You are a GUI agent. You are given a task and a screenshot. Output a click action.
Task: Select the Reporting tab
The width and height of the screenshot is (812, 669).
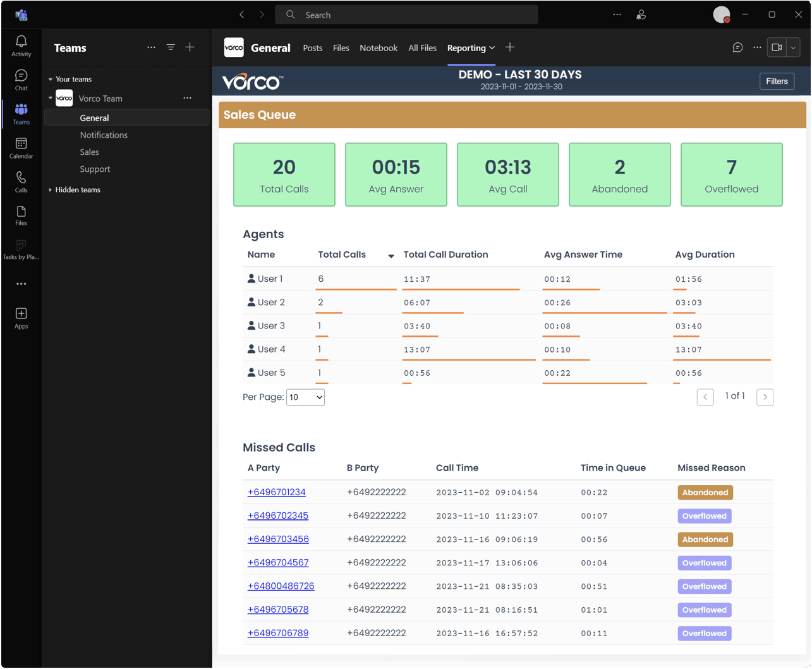466,48
